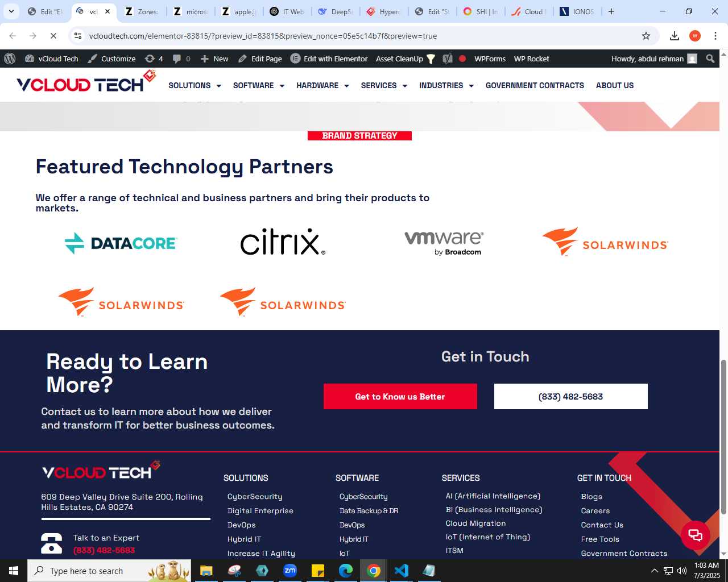Image resolution: width=728 pixels, height=582 pixels.
Task: Click the Windows taskbar search box
Action: (110, 571)
